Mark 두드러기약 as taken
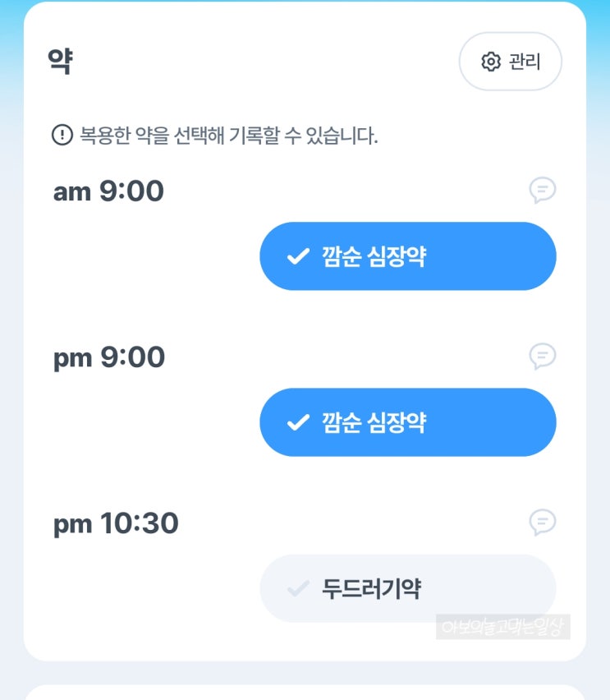The height and width of the screenshot is (700, 610). [x=407, y=588]
